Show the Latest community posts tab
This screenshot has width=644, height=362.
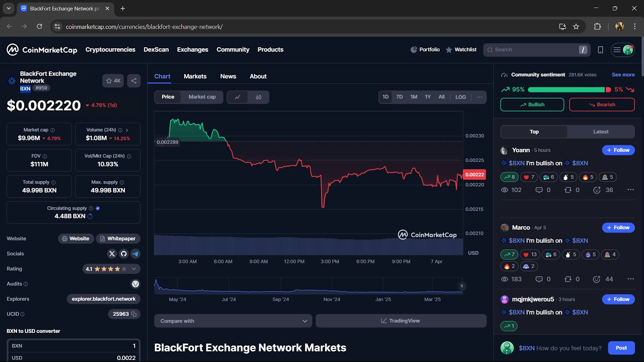pyautogui.click(x=601, y=132)
